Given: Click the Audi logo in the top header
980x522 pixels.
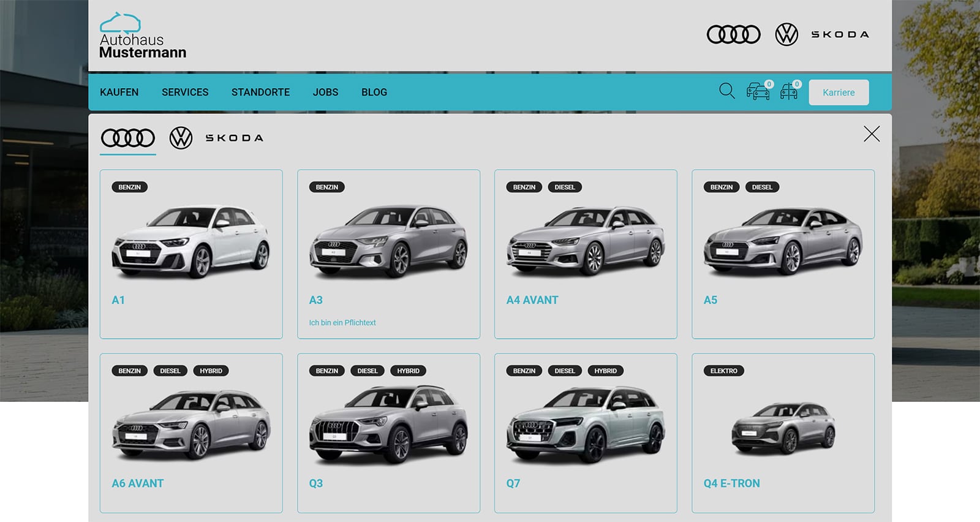Looking at the screenshot, I should point(733,34).
